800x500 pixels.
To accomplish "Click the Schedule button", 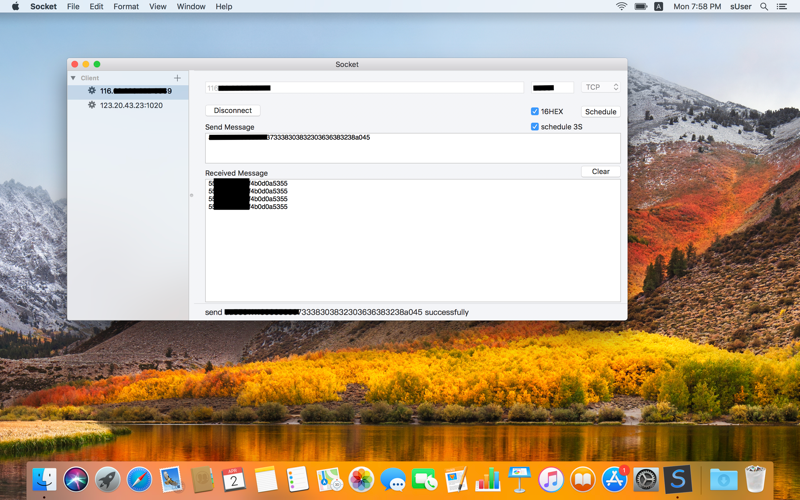I will click(600, 112).
